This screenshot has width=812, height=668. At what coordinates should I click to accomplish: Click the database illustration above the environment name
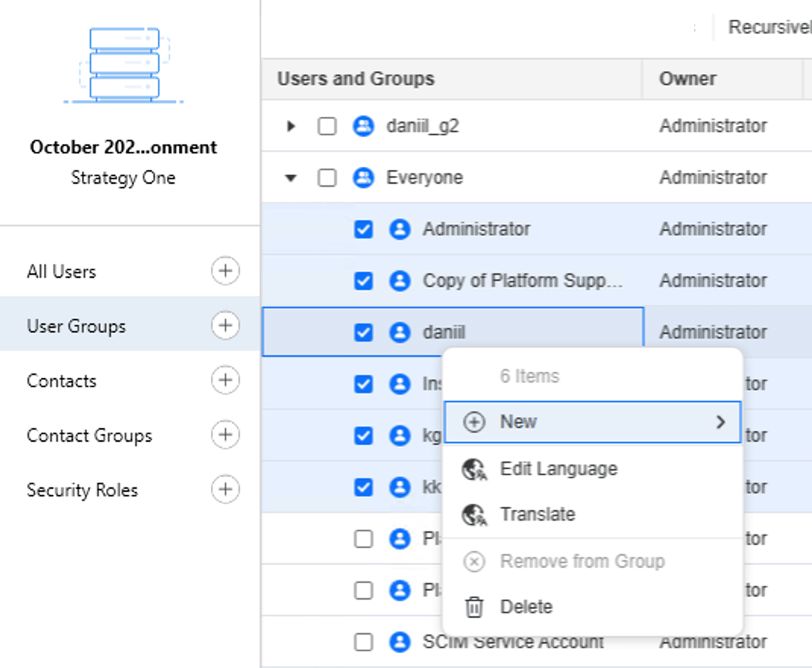pos(124,65)
